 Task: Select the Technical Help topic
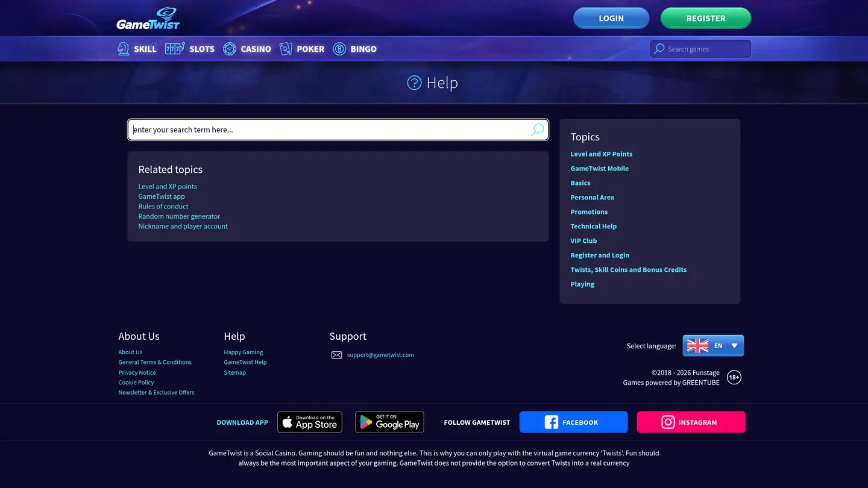(594, 226)
